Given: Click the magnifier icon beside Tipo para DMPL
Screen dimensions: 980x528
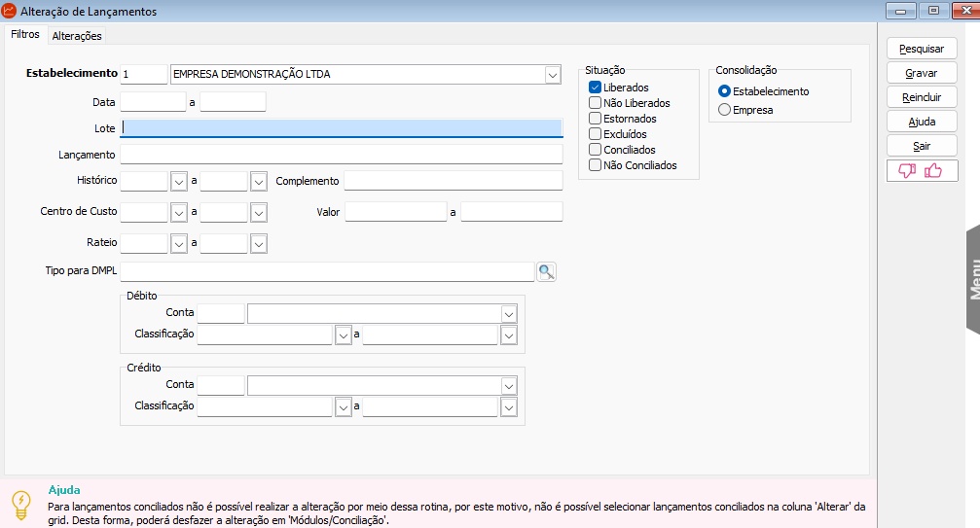Looking at the screenshot, I should pyautogui.click(x=546, y=272).
